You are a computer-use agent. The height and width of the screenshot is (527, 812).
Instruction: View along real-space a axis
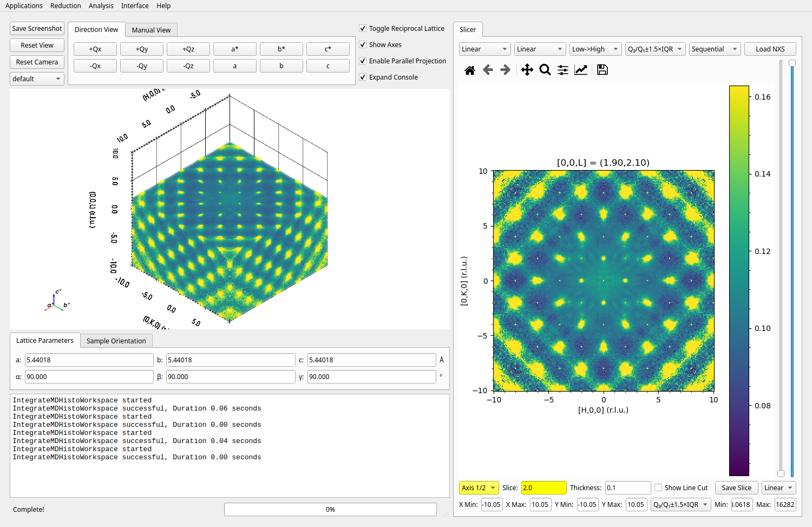click(235, 66)
